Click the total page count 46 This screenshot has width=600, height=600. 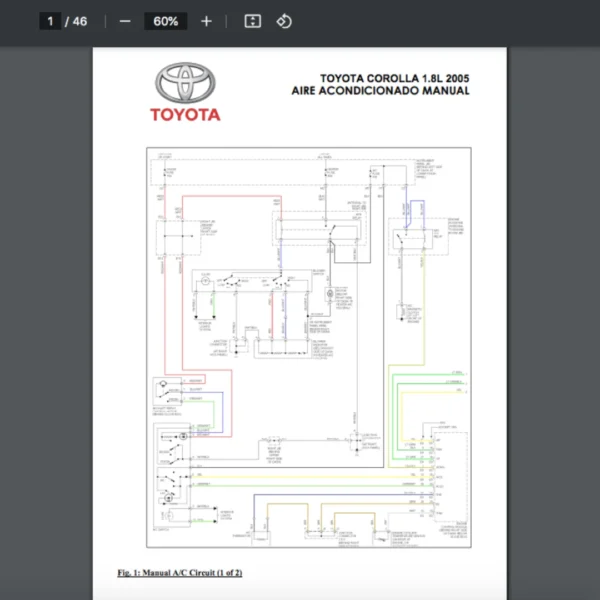tap(80, 21)
